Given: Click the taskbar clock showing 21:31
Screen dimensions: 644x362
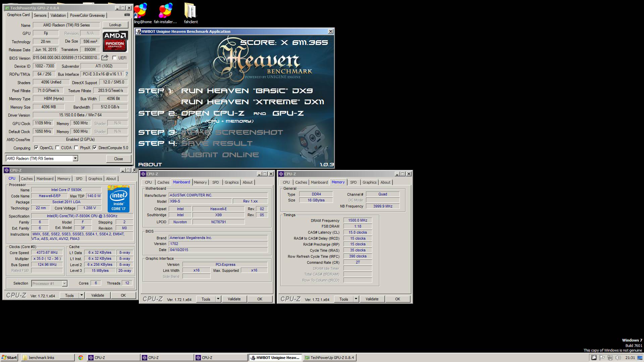Looking at the screenshot, I should point(630,358).
